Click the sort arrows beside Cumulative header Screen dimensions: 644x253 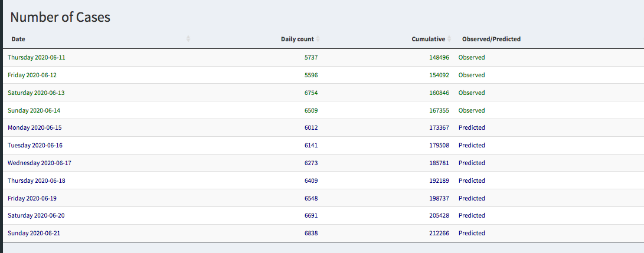click(449, 39)
